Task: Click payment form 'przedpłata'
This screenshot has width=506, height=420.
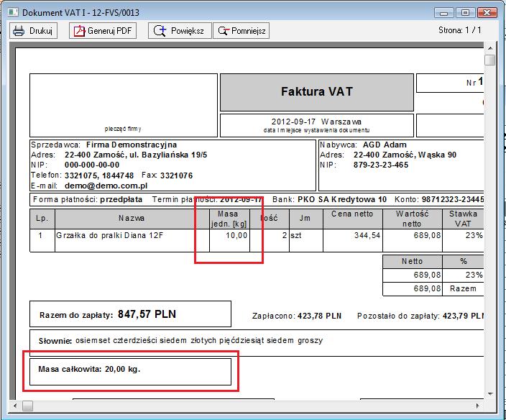Action: [121, 199]
